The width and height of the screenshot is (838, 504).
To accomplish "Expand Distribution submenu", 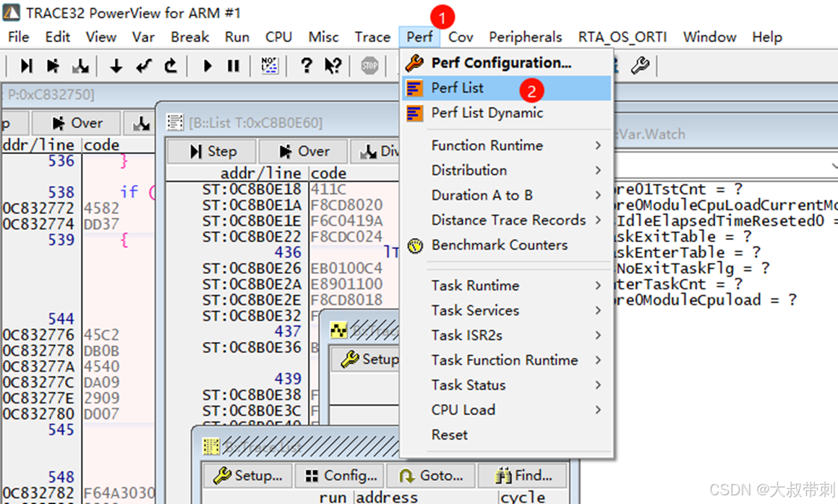I will point(506,171).
